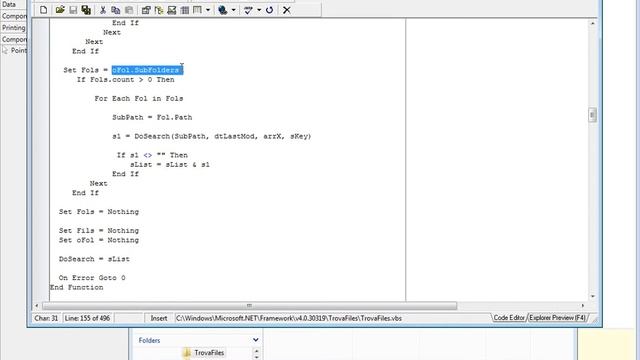Click the globe browser toolbar icon
This screenshot has width=640, height=360.
click(222, 10)
